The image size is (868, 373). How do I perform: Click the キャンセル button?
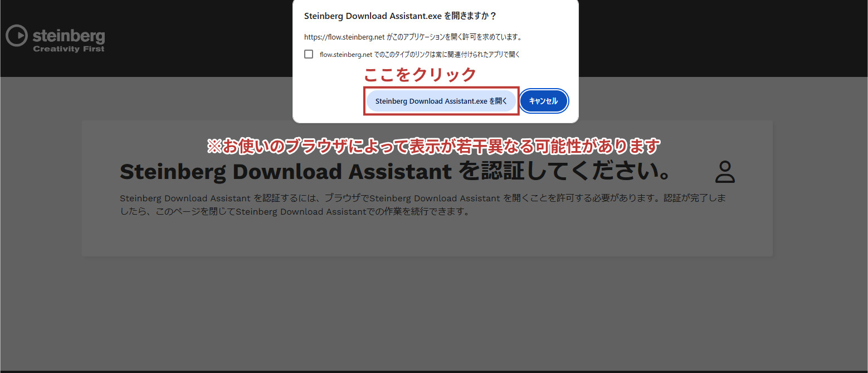543,101
